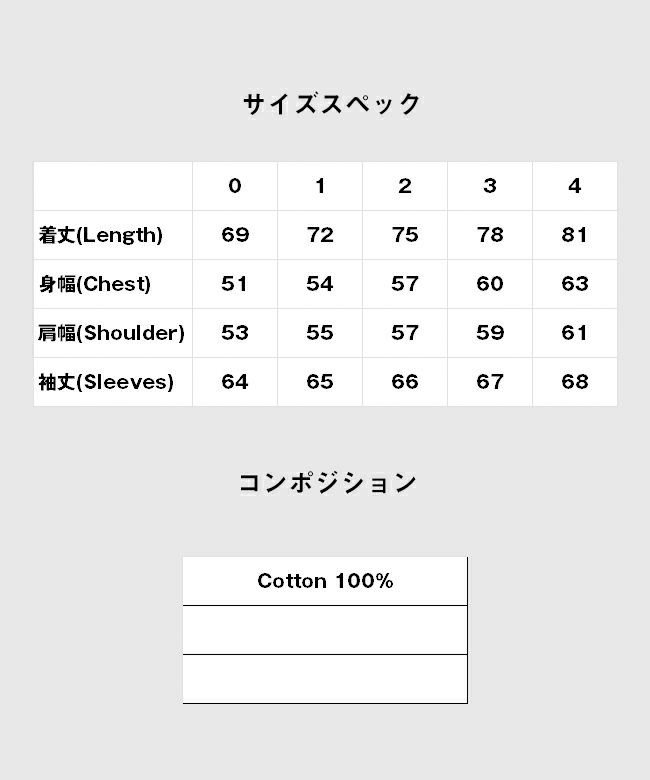Viewport: 650px width, 780px height.
Task: Click Length value 81 for size 4
Action: click(575, 235)
